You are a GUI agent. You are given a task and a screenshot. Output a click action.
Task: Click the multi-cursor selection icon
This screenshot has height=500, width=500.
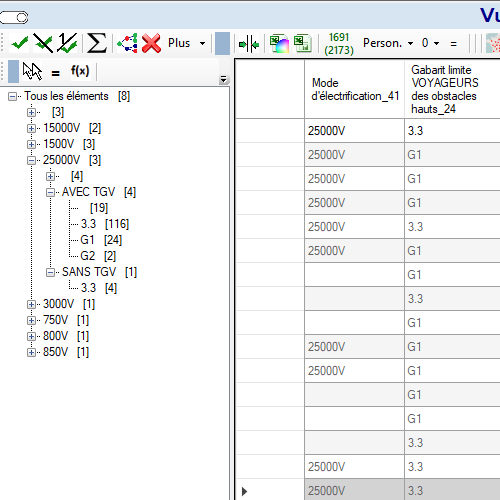(x=32, y=71)
